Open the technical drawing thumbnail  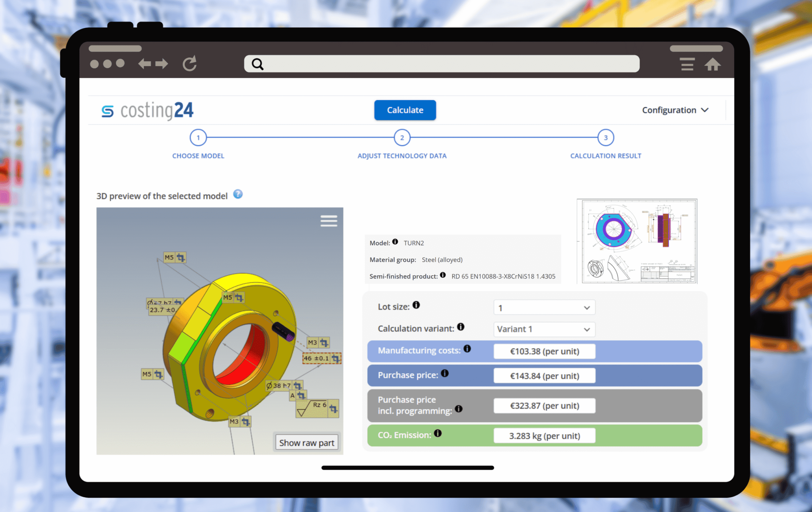[637, 241]
